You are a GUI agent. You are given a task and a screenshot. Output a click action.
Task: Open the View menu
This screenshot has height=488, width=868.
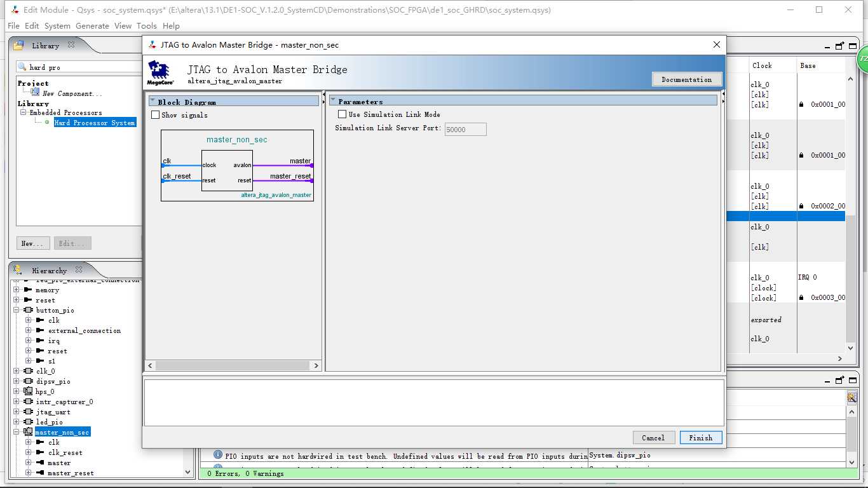point(123,26)
